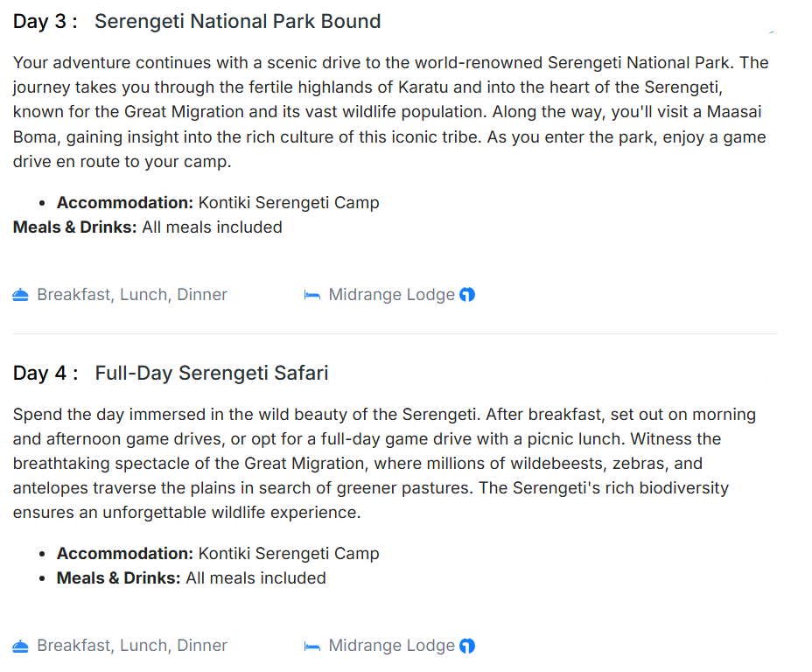
Task: Click the 'Day 4 :' label
Action: coord(45,373)
